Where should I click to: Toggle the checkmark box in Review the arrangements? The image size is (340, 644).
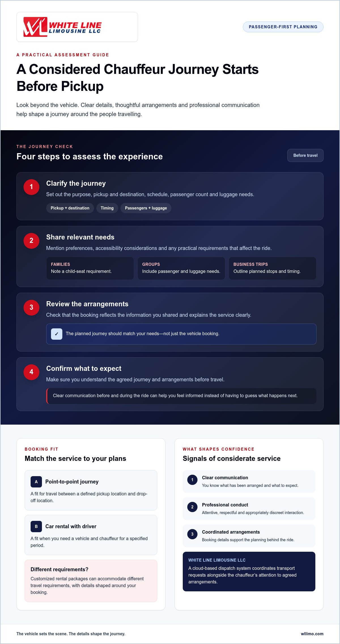(57, 334)
